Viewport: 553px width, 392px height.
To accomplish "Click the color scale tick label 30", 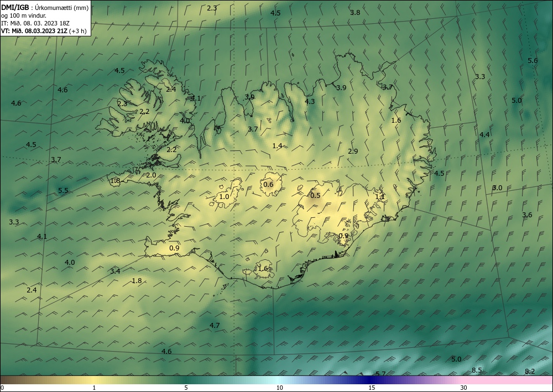I will tap(464, 388).
